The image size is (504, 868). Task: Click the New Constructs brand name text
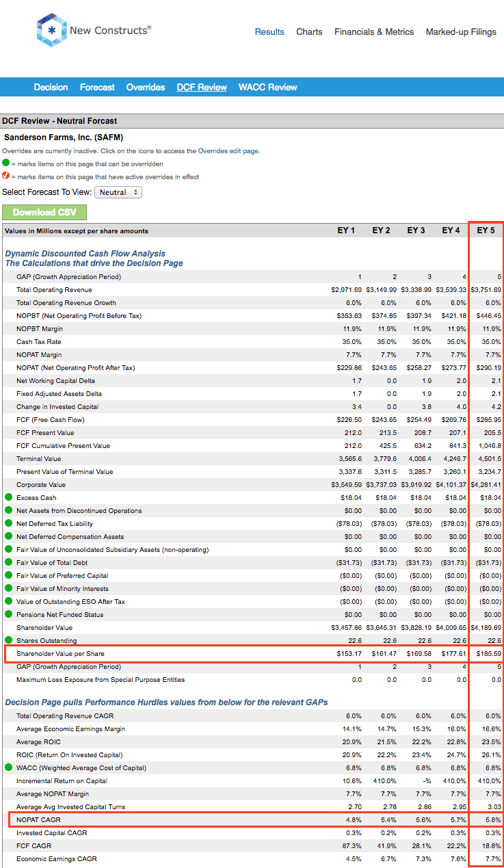pyautogui.click(x=110, y=31)
